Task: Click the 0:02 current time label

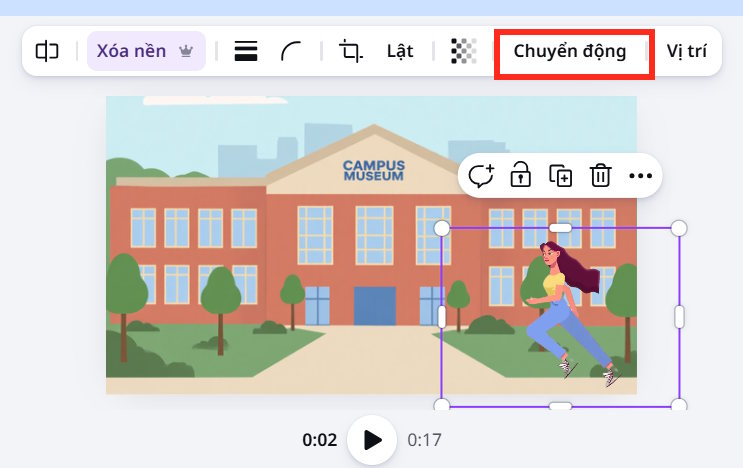Action: click(x=320, y=440)
